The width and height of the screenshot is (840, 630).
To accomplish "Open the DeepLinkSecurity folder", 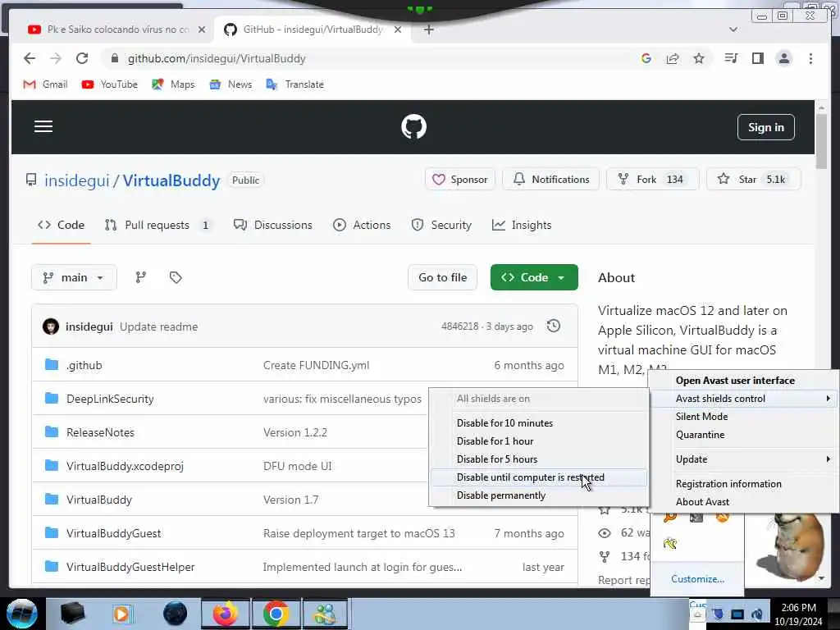I will point(110,399).
